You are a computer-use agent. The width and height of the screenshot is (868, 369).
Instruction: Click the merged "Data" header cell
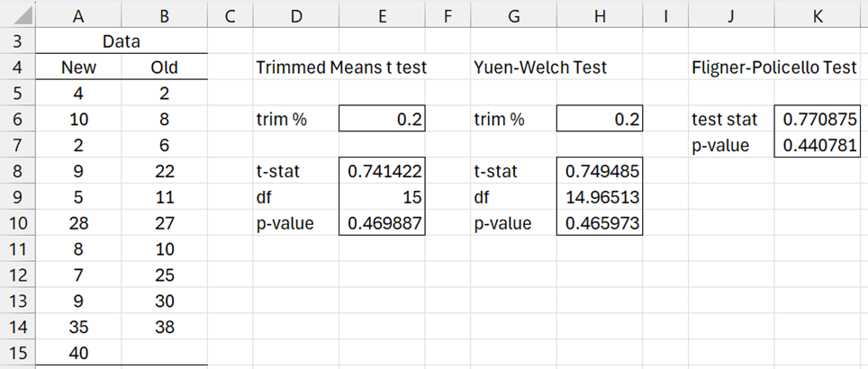[x=122, y=40]
